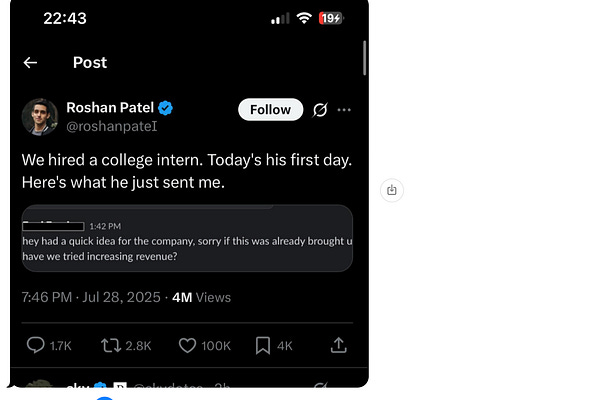The height and width of the screenshot is (400, 600).
Task: Open Roshan Patel's profile picture
Action: pos(40,116)
